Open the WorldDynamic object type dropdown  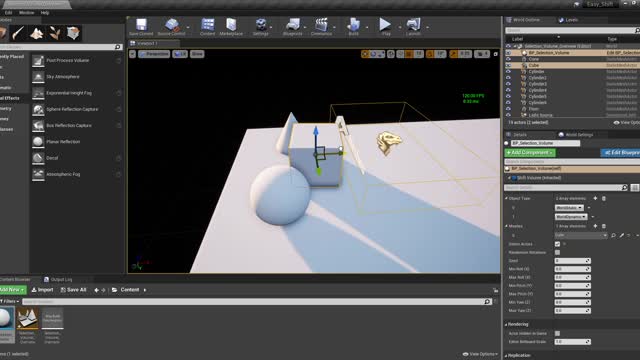tap(571, 217)
